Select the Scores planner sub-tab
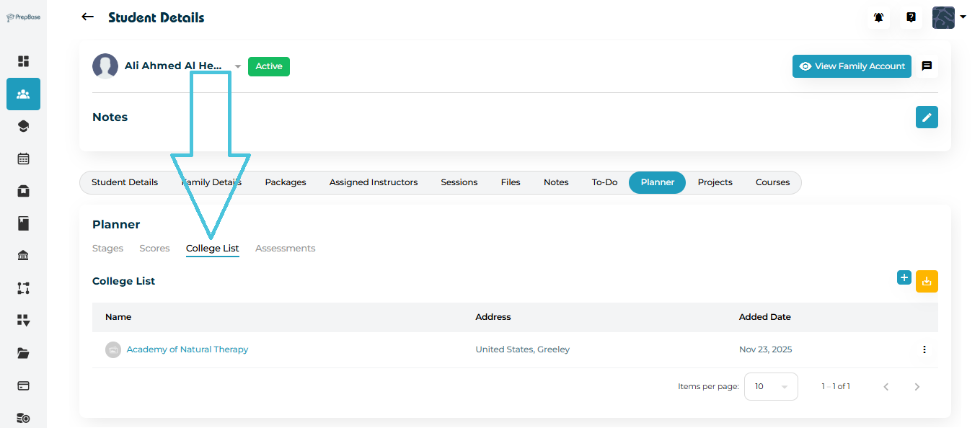The height and width of the screenshot is (428, 980). click(154, 248)
